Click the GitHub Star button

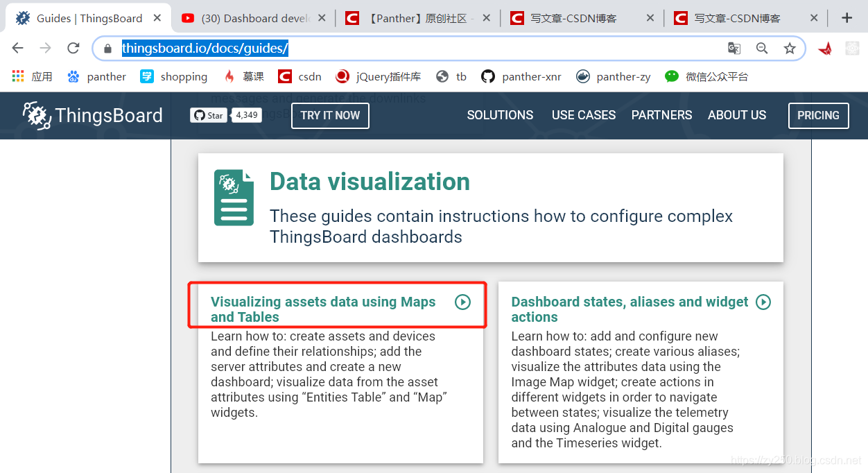[209, 115]
